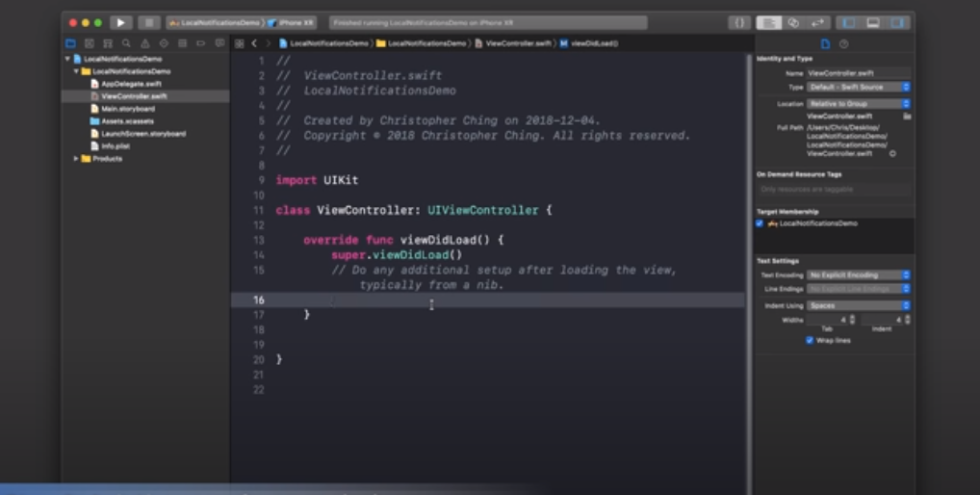Click ViewController.swift in jump bar

pyautogui.click(x=513, y=43)
